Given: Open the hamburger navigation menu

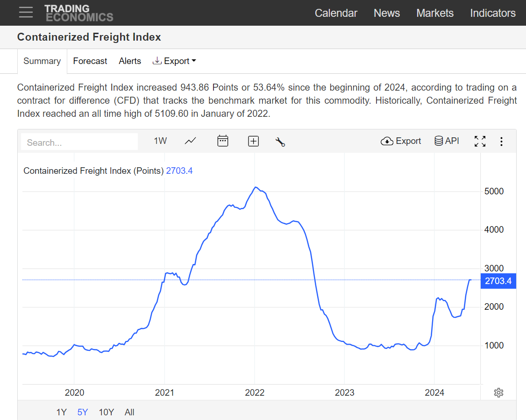Looking at the screenshot, I should click(x=26, y=13).
